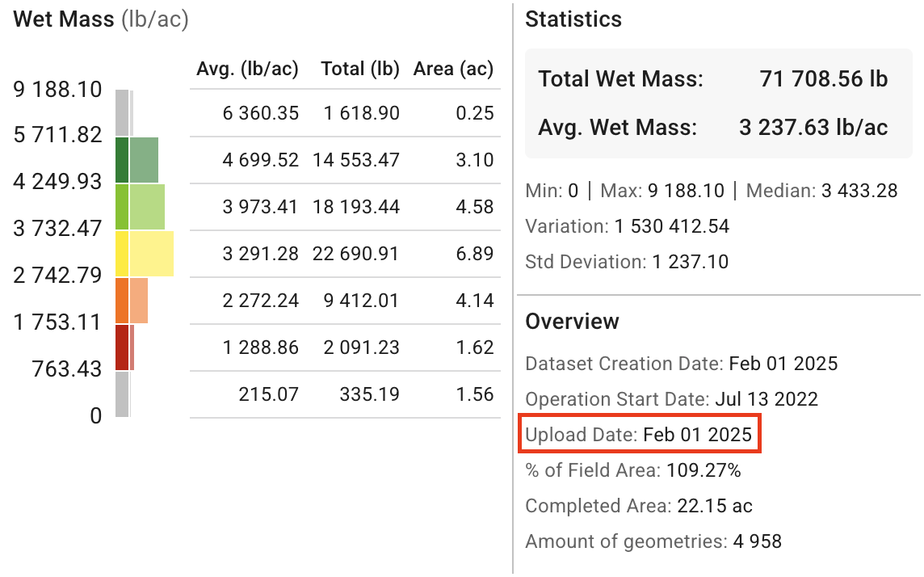
Task: Sort by the Area (ac) column header
Action: pyautogui.click(x=453, y=69)
